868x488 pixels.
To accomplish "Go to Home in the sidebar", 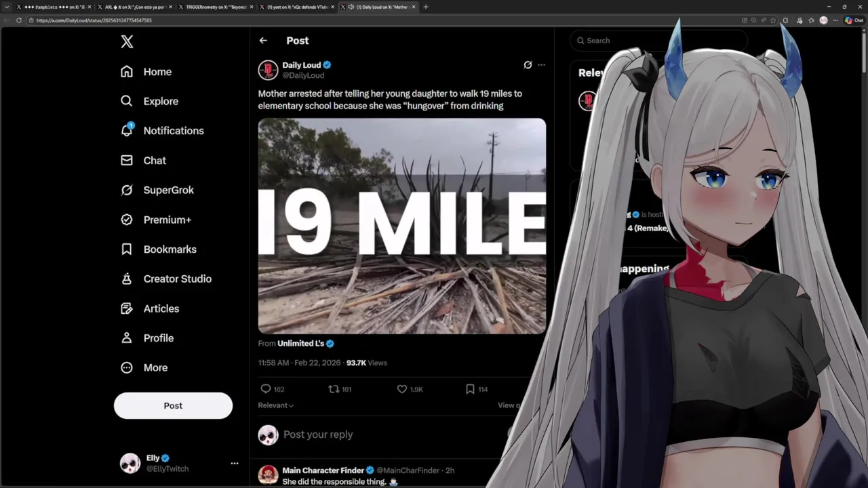I will tap(146, 72).
